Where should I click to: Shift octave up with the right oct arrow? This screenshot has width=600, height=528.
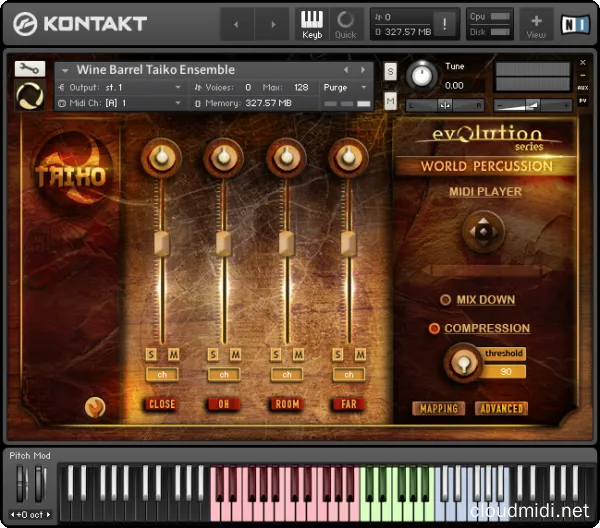pyautogui.click(x=48, y=515)
